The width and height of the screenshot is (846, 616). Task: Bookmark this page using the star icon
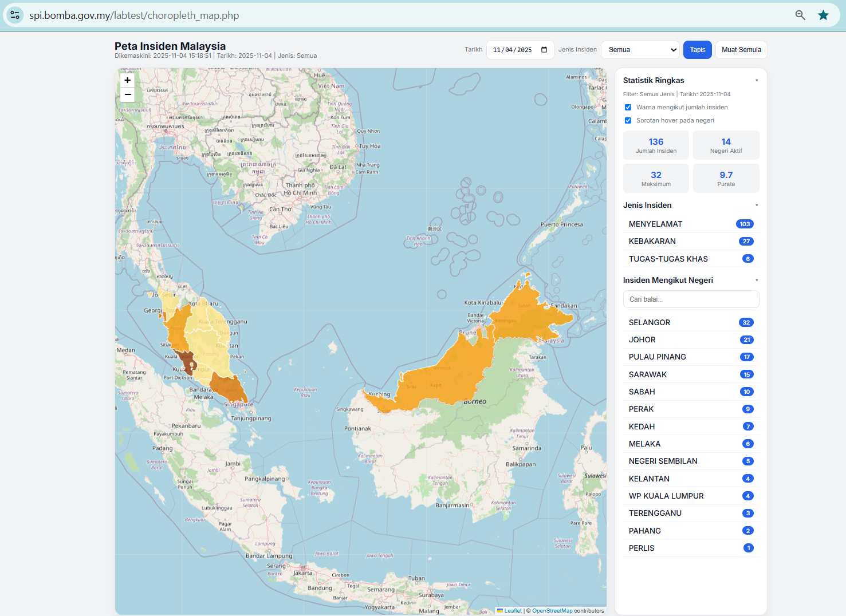click(x=824, y=15)
